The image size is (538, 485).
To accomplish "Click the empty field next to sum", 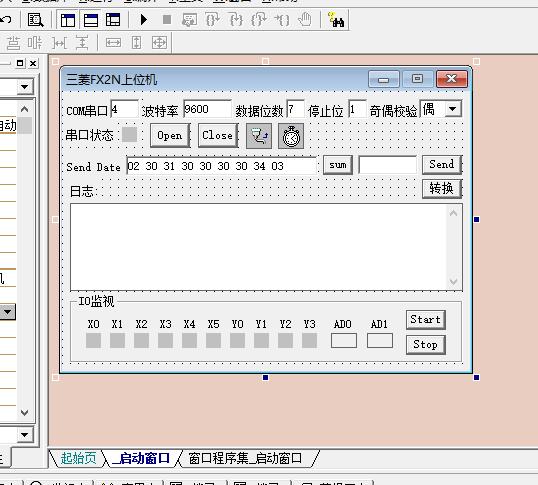I will 387,165.
